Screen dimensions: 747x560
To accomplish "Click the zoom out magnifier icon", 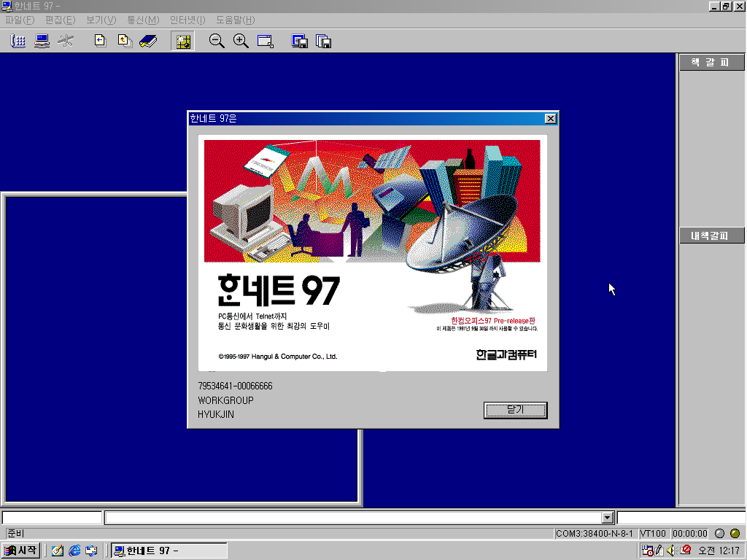I will click(217, 42).
